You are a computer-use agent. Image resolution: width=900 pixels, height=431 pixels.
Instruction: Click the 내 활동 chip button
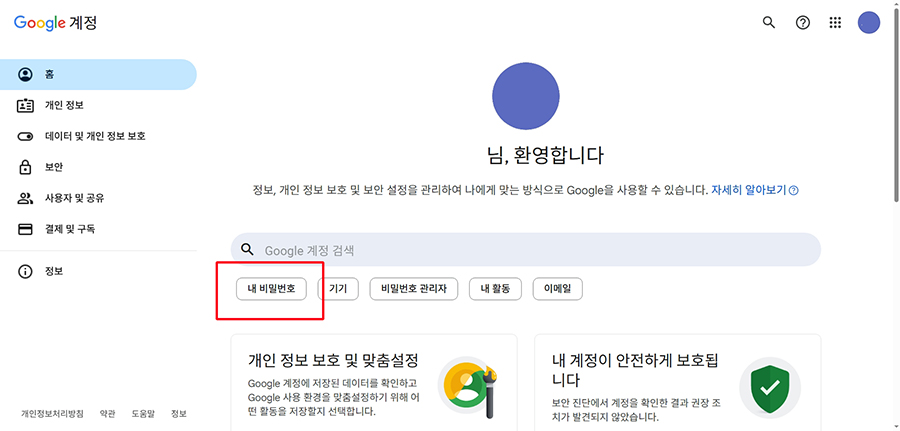495,289
